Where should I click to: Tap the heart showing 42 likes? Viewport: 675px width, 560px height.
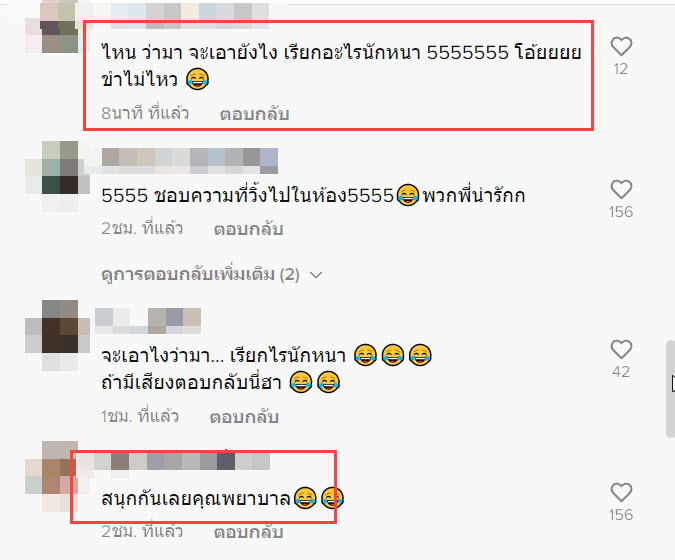click(621, 349)
